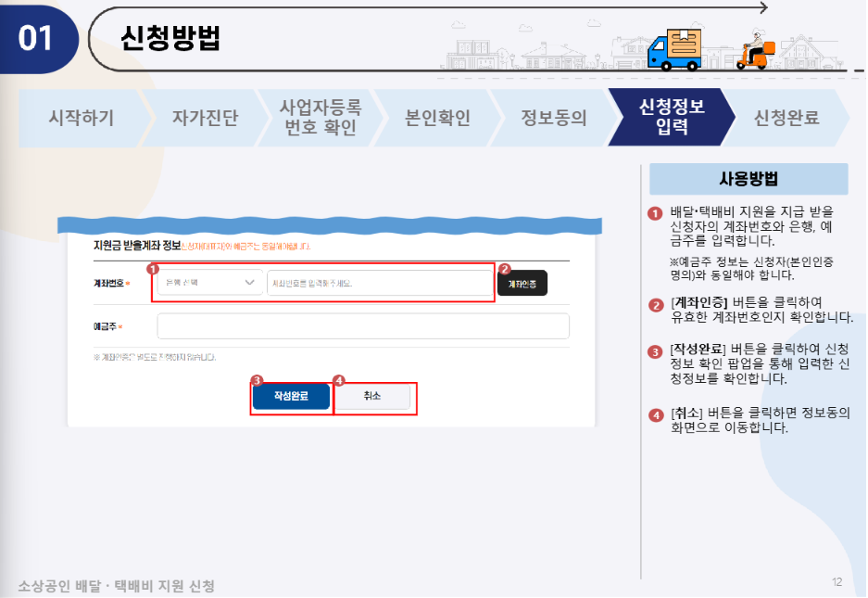Focus the 예금주 input field

363,325
